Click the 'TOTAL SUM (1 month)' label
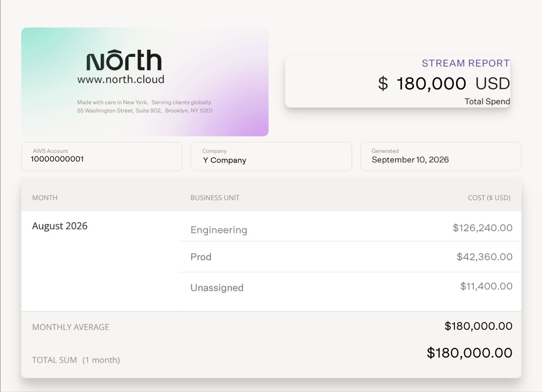The width and height of the screenshot is (542, 392). pos(76,360)
